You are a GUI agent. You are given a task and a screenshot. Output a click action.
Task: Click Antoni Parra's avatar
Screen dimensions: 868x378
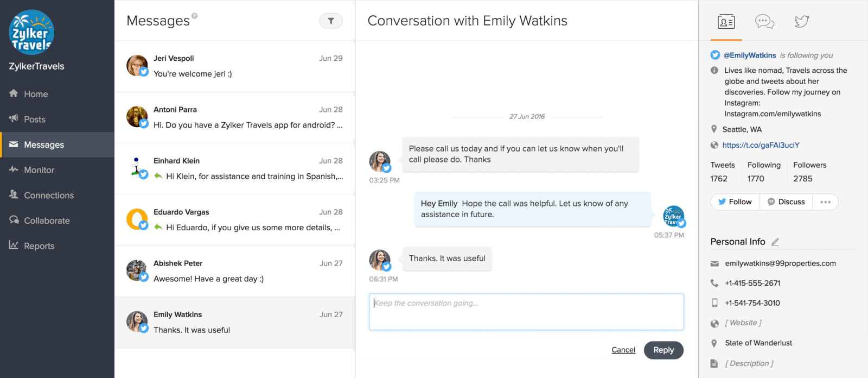coord(137,116)
